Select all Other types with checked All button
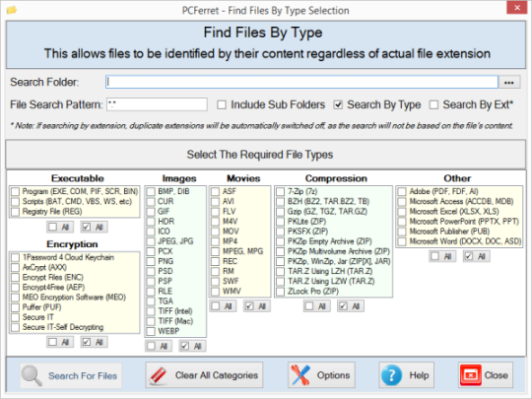 pyautogui.click(x=477, y=256)
